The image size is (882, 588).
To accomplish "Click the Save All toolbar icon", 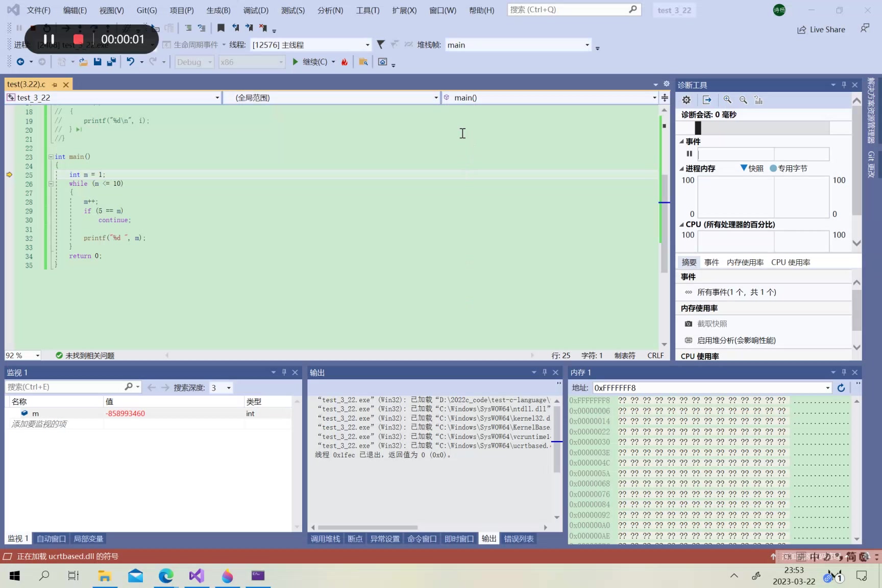I will click(111, 62).
